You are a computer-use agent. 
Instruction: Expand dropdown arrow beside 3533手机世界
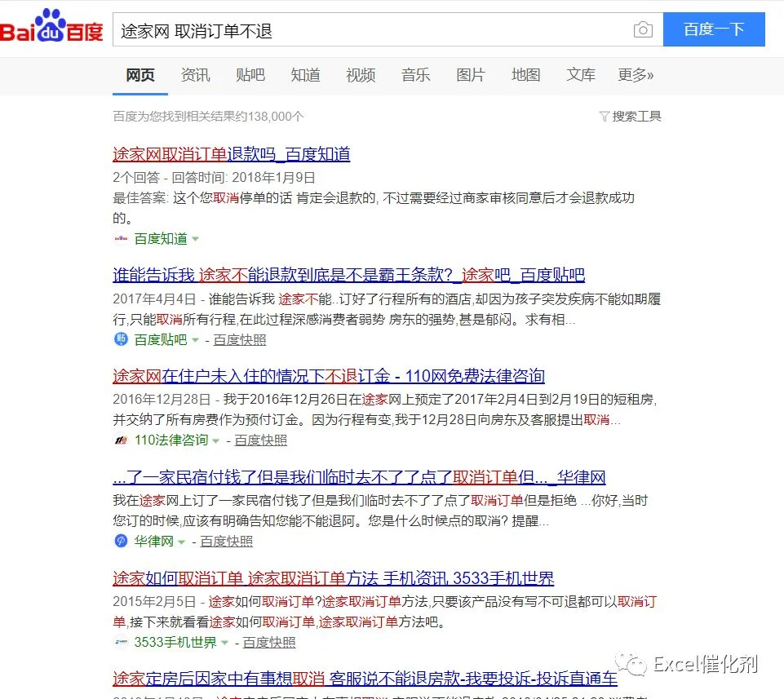(x=224, y=643)
